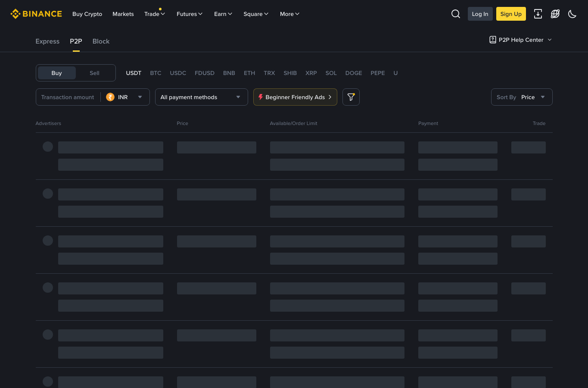Image resolution: width=588 pixels, height=388 pixels.
Task: Click the Transaction amount field
Action: click(68, 97)
